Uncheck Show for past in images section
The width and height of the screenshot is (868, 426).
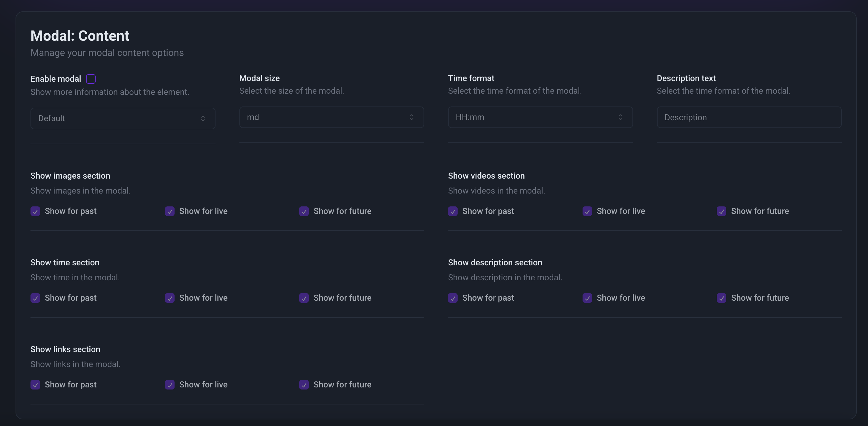tap(35, 212)
